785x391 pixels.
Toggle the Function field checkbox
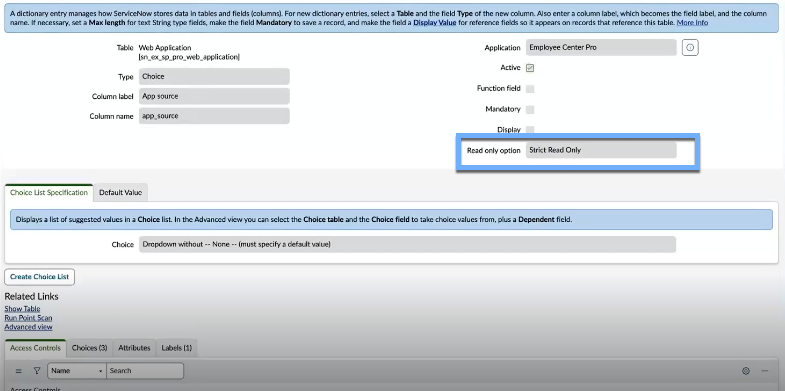pos(530,89)
